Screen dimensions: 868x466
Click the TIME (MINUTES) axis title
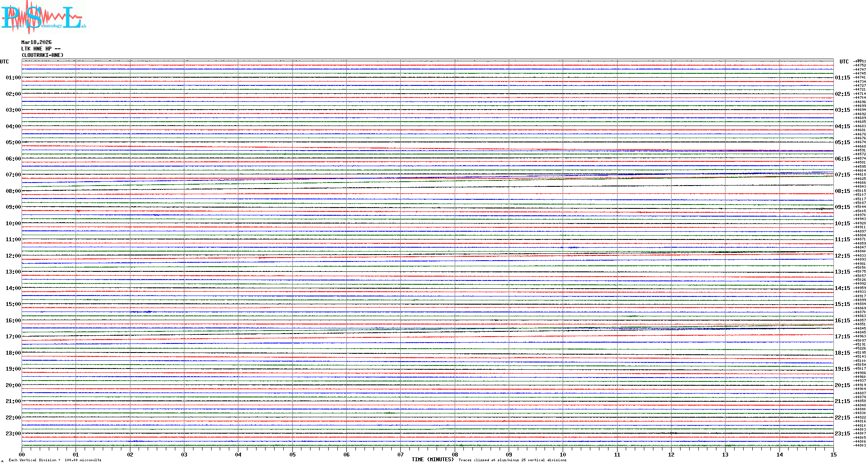[x=432, y=460]
